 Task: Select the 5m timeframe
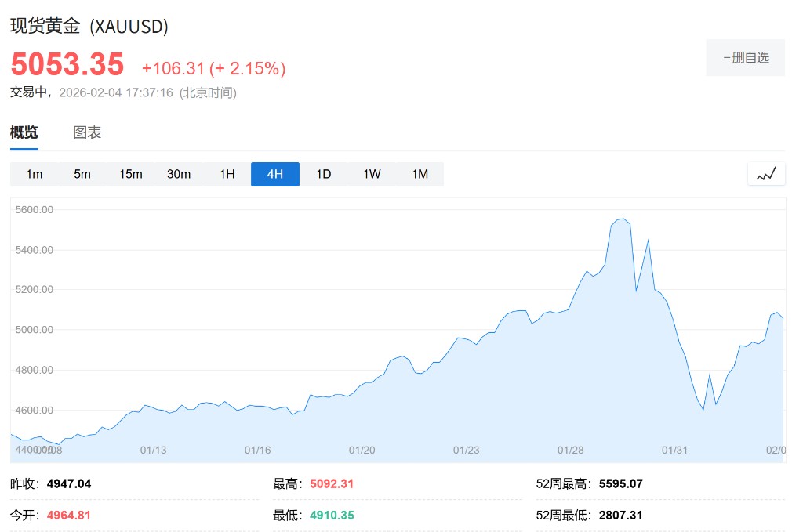tap(82, 174)
